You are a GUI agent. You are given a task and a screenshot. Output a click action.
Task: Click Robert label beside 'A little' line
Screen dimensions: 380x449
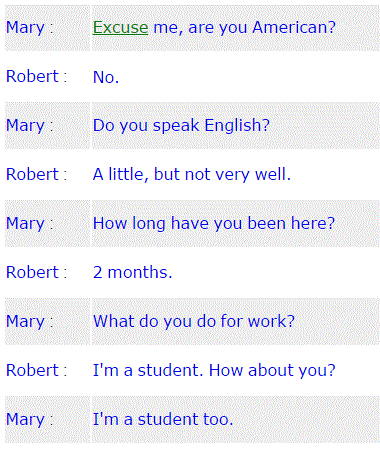pyautogui.click(x=37, y=174)
